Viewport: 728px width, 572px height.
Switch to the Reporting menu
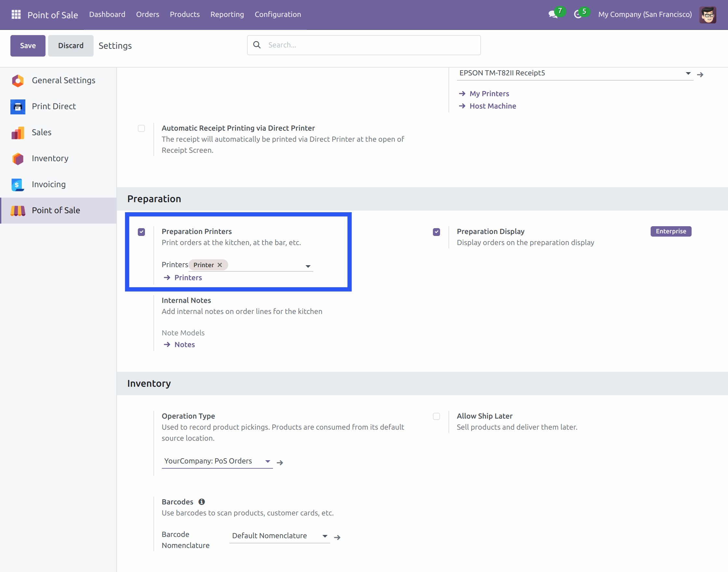point(227,14)
